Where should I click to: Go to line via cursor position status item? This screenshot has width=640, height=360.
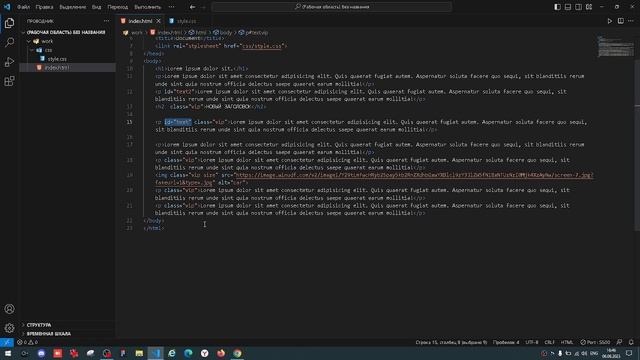pyautogui.click(x=451, y=342)
